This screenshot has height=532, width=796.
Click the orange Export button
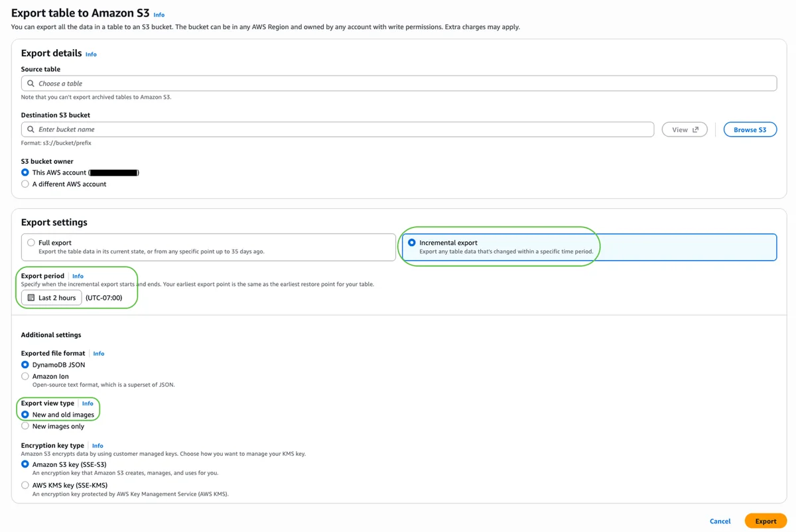pos(765,521)
